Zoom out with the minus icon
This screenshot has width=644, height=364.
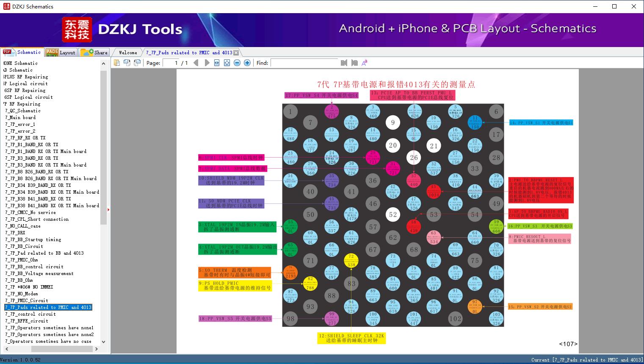coord(237,63)
